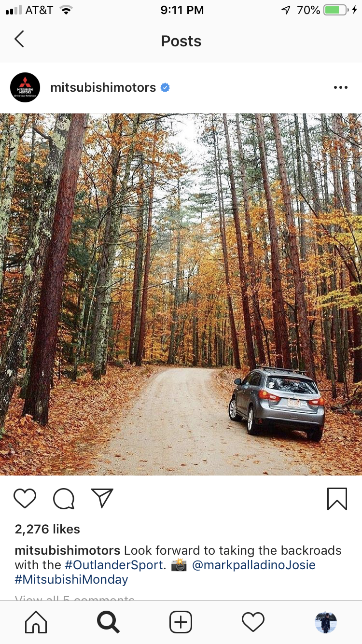362x644 pixels.
Task: Share the post with the paper plane icon
Action: [x=102, y=498]
